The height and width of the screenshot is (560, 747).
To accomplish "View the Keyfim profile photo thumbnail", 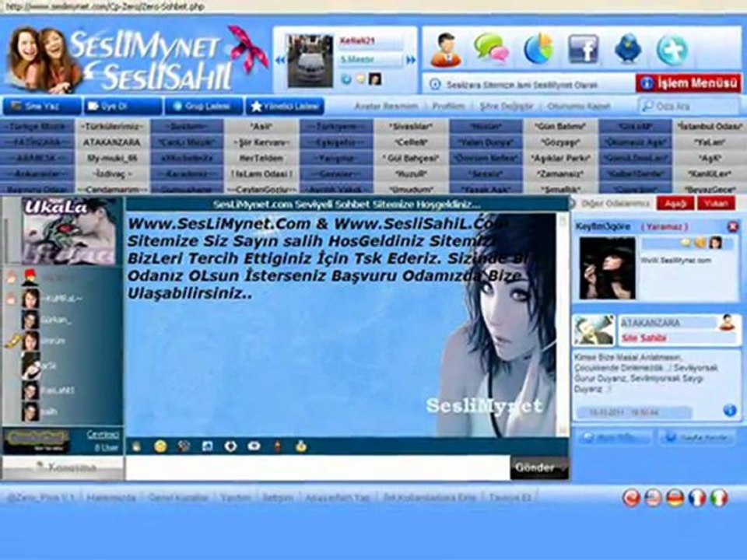I will tap(608, 268).
